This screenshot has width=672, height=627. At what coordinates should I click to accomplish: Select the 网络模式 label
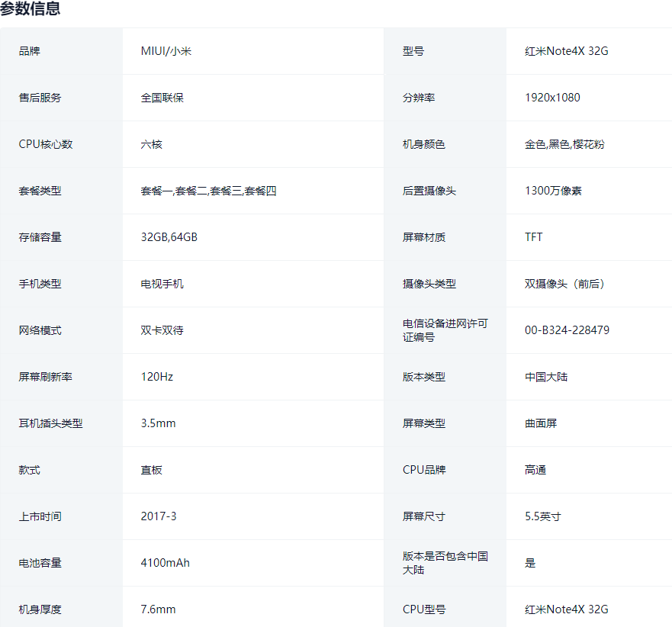[40, 330]
